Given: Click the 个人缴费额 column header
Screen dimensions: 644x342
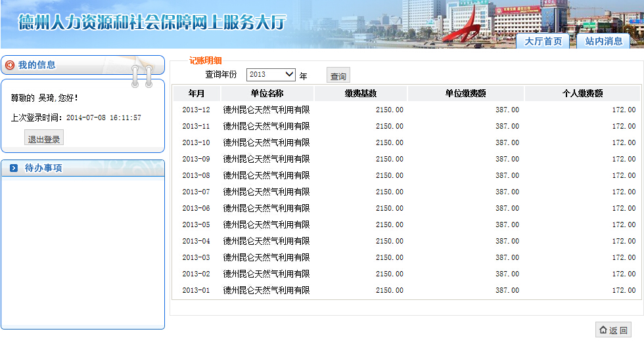Looking at the screenshot, I should 582,94.
